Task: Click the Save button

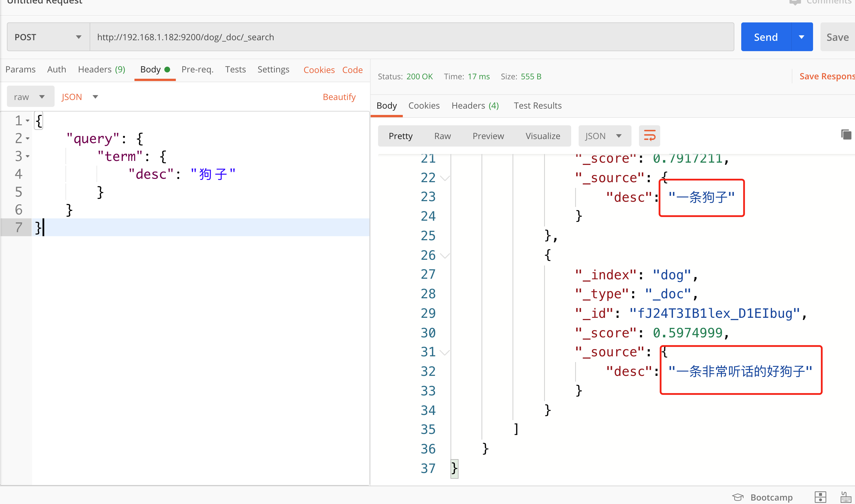Action: [837, 37]
